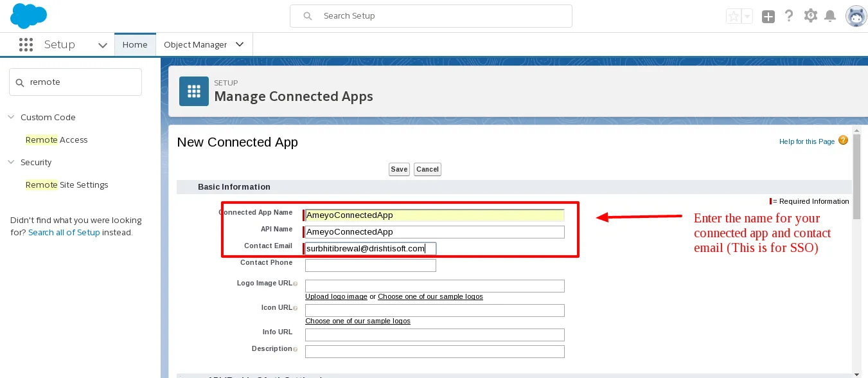Screen dimensions: 868x378
Task: Click the Logo Image URL field
Action: [x=435, y=286]
